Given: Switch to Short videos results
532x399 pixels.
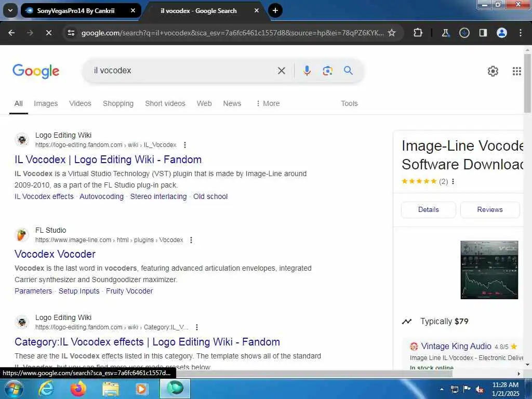Looking at the screenshot, I should (x=165, y=103).
